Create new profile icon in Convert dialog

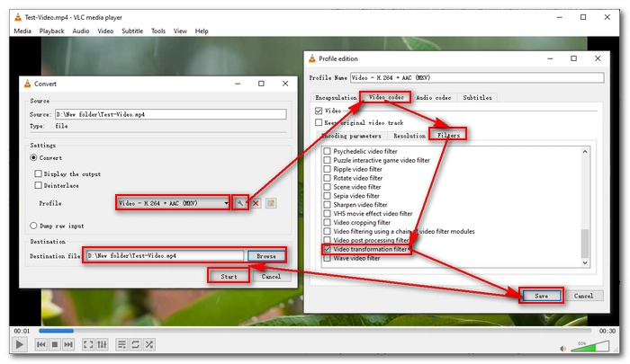(271, 203)
